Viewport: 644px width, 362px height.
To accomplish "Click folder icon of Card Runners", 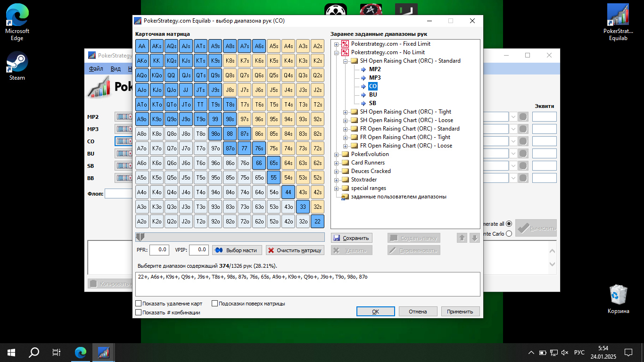I will click(346, 163).
